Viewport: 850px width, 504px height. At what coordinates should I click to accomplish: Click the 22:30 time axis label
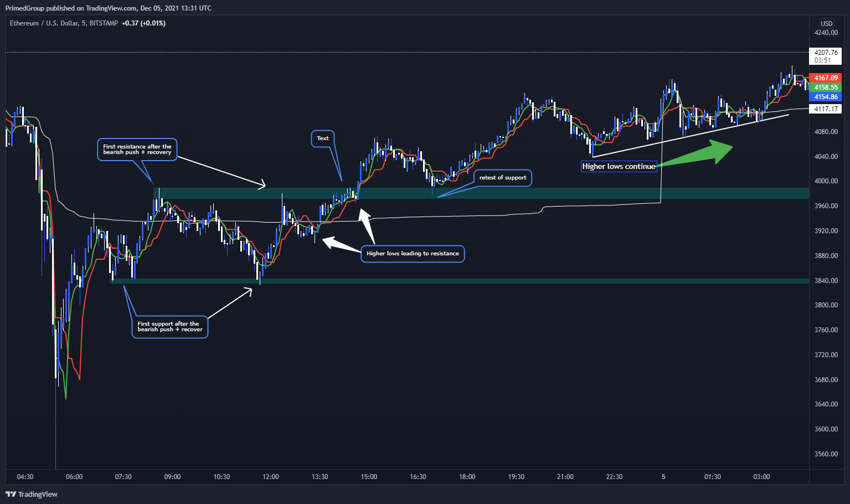(615, 477)
